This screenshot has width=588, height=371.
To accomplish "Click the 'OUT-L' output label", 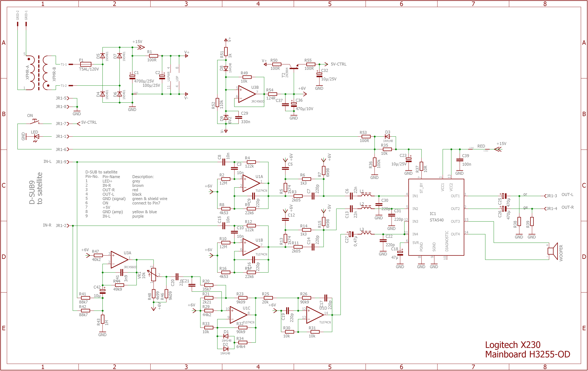I will [567, 195].
